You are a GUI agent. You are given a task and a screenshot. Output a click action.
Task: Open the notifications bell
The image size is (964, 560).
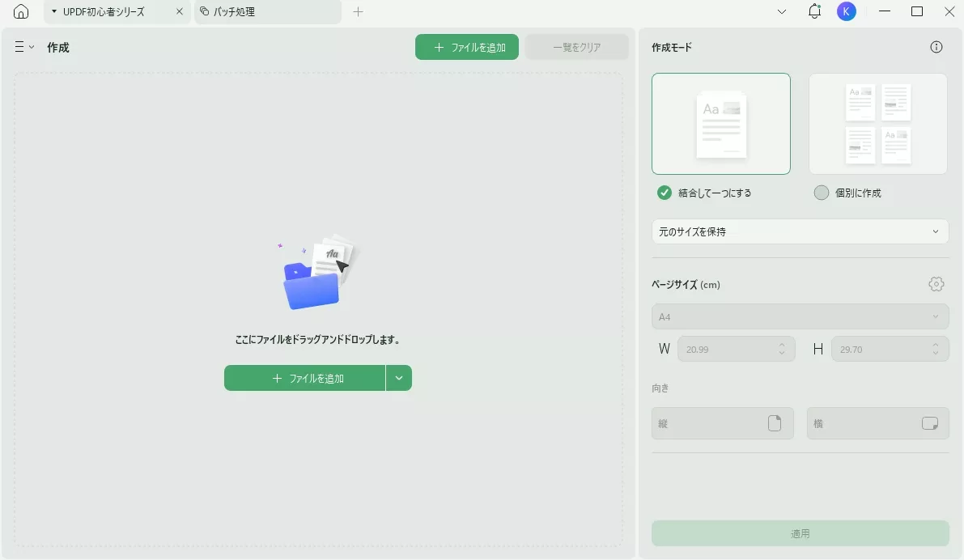[x=814, y=11]
